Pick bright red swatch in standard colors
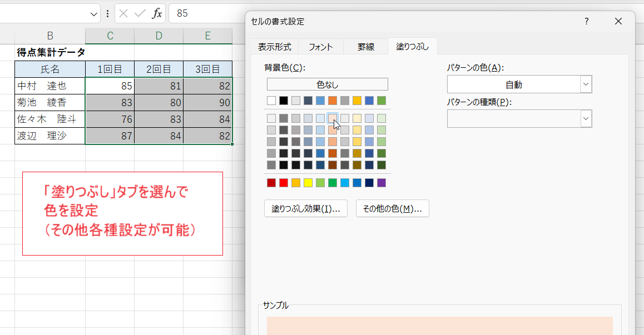 pyautogui.click(x=284, y=183)
